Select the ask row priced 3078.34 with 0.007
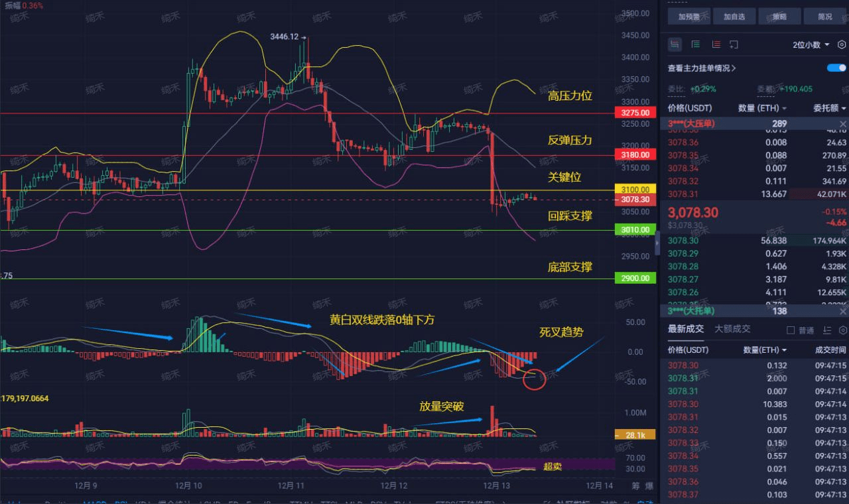 (x=755, y=168)
